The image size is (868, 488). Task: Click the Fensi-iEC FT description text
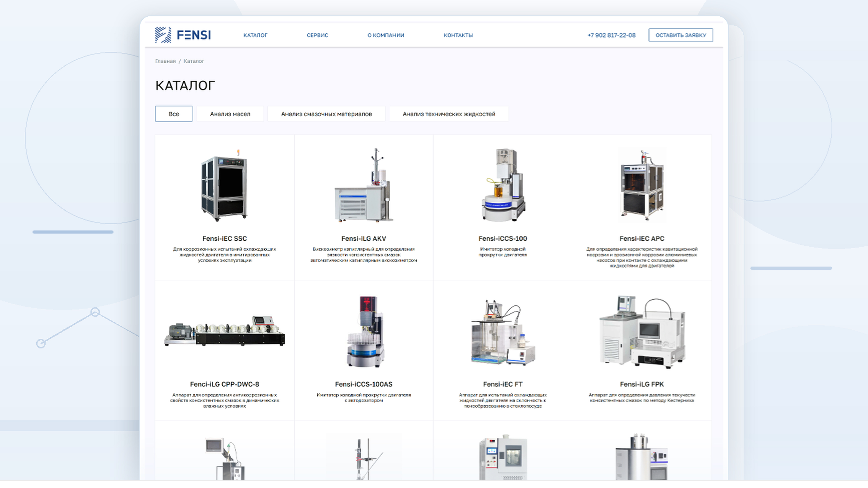pyautogui.click(x=503, y=400)
